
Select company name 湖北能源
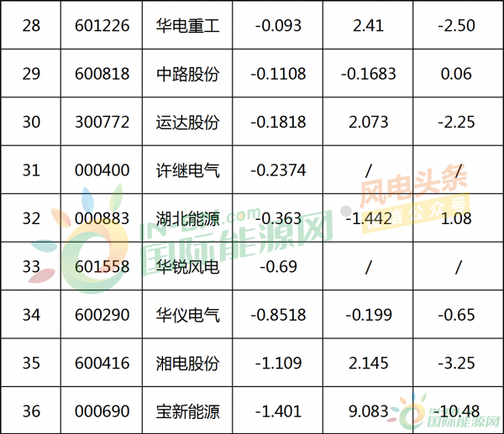coord(187,219)
